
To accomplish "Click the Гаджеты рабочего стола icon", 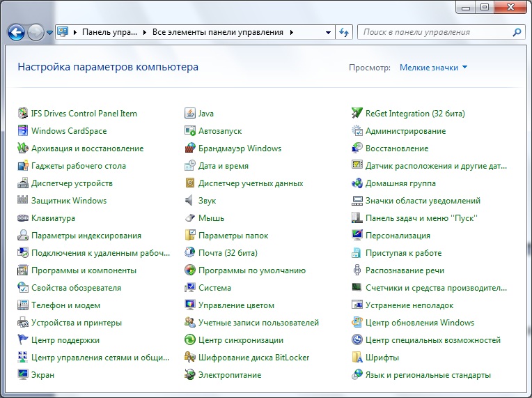I will coord(23,166).
